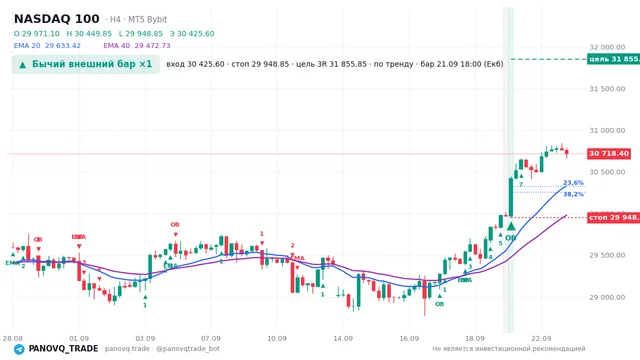Open the Бычий внешний бар ×1 signal badge
This screenshot has width=640, height=360.
[x=86, y=64]
